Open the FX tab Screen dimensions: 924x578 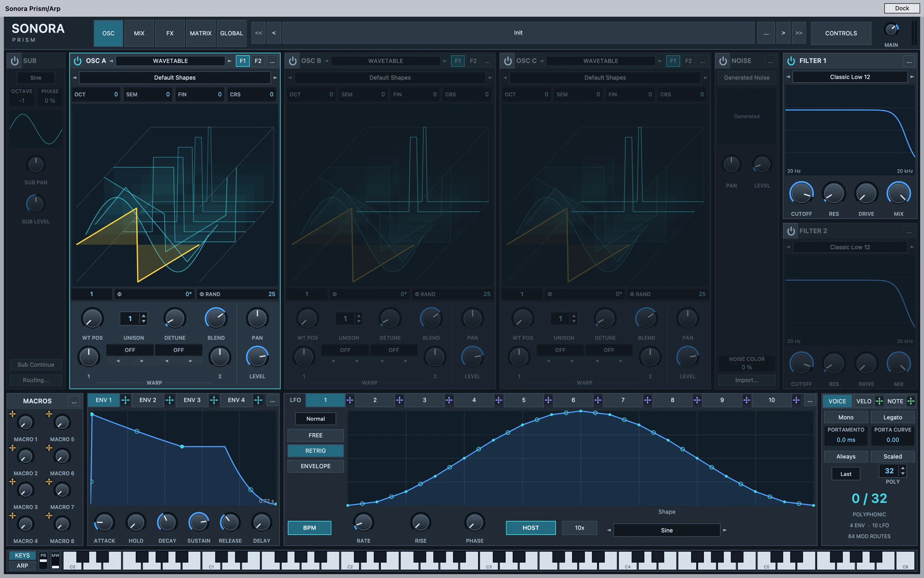coord(170,33)
